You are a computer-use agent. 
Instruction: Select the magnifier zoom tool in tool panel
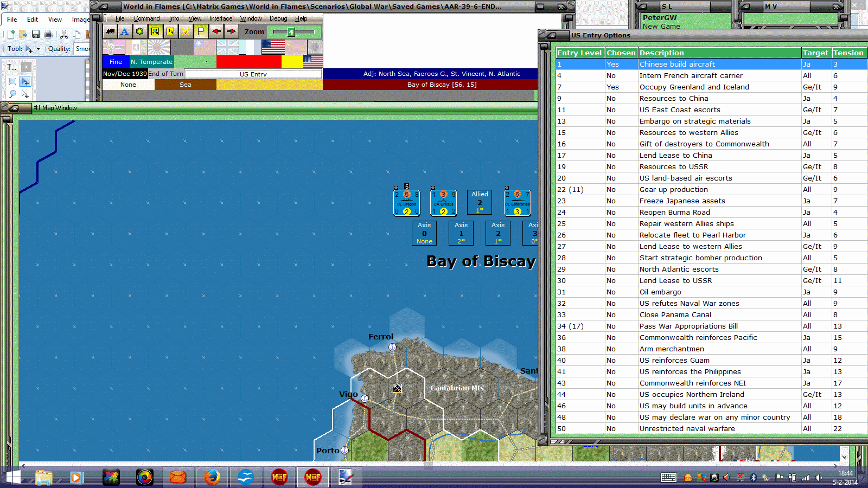pos(12,94)
